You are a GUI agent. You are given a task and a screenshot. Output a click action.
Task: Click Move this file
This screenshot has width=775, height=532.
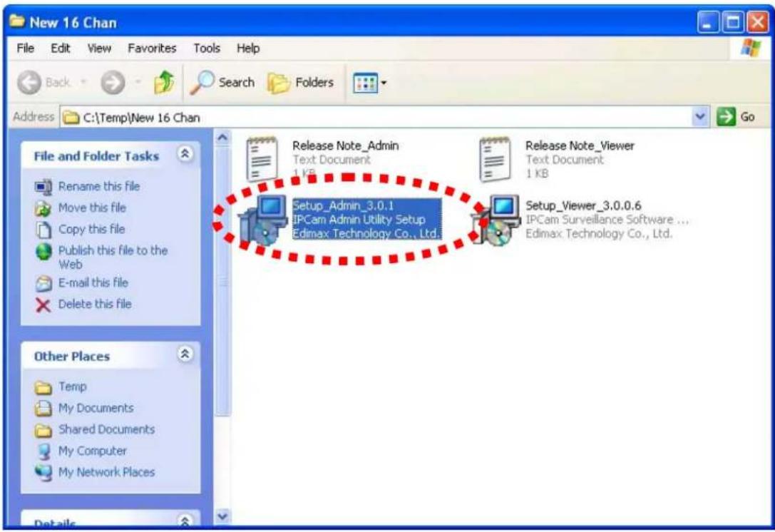point(92,208)
